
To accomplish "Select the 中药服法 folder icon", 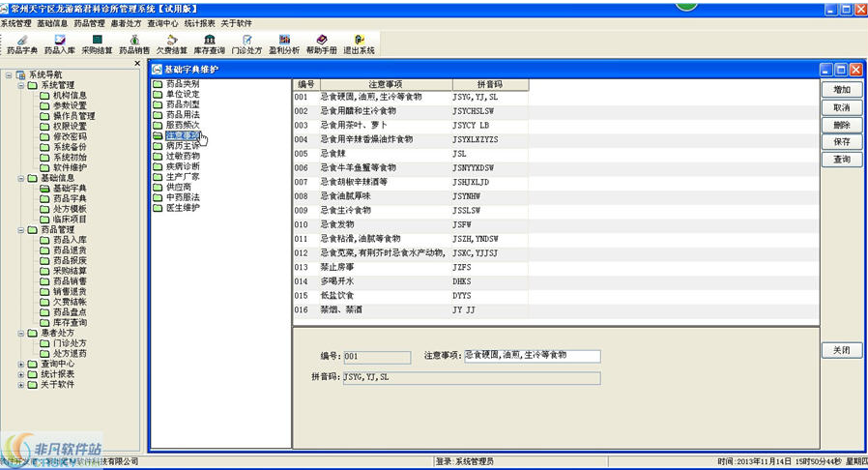I will point(158,197).
